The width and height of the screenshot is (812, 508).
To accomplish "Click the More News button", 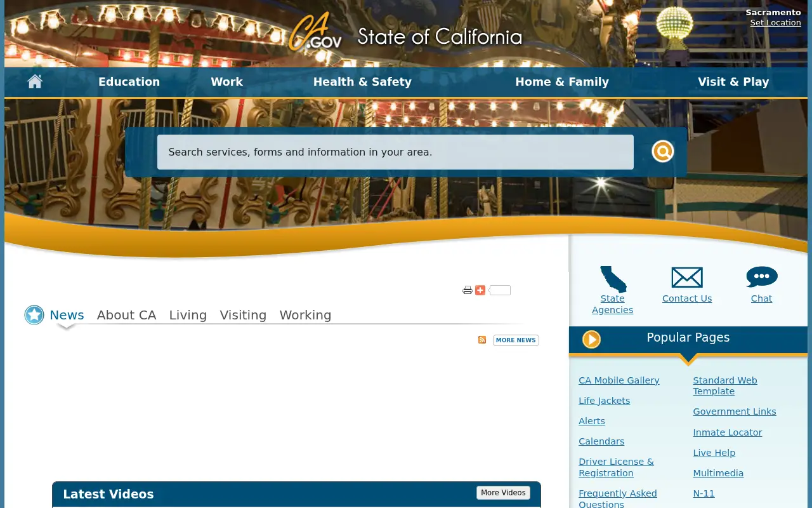I will tap(516, 340).
